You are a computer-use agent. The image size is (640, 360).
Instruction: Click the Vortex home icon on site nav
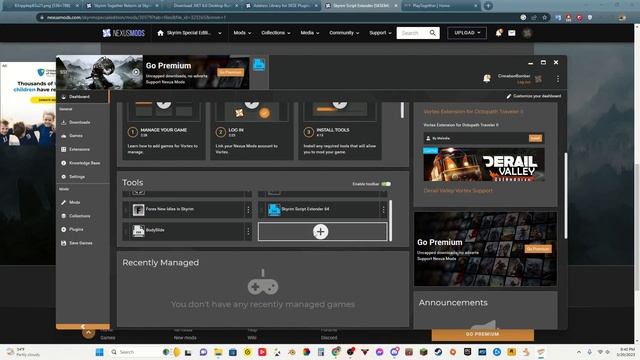click(x=160, y=33)
